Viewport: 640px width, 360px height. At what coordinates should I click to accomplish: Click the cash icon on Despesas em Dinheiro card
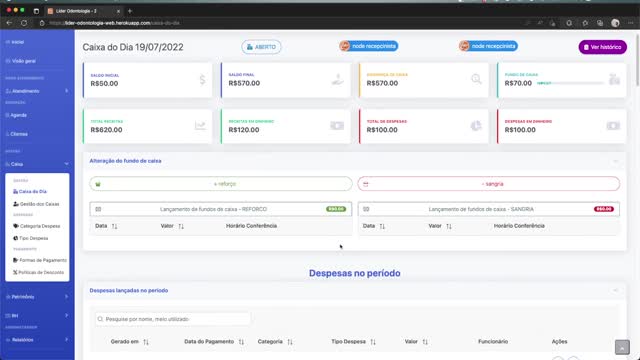coord(613,126)
